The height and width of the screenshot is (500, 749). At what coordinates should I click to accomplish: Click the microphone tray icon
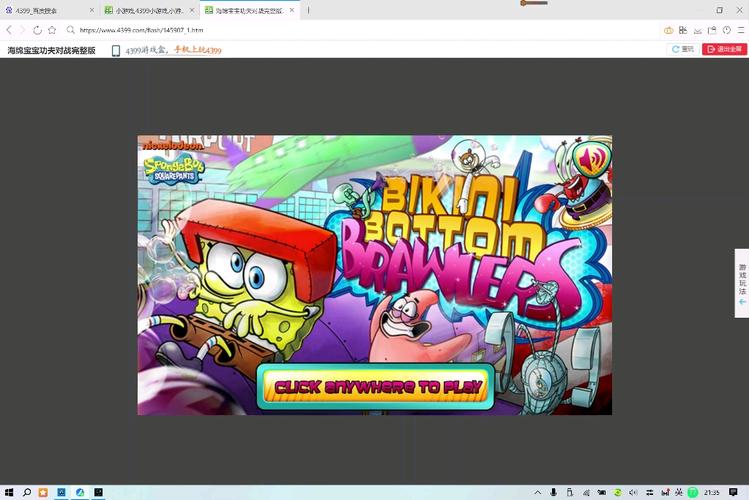(x=553, y=492)
